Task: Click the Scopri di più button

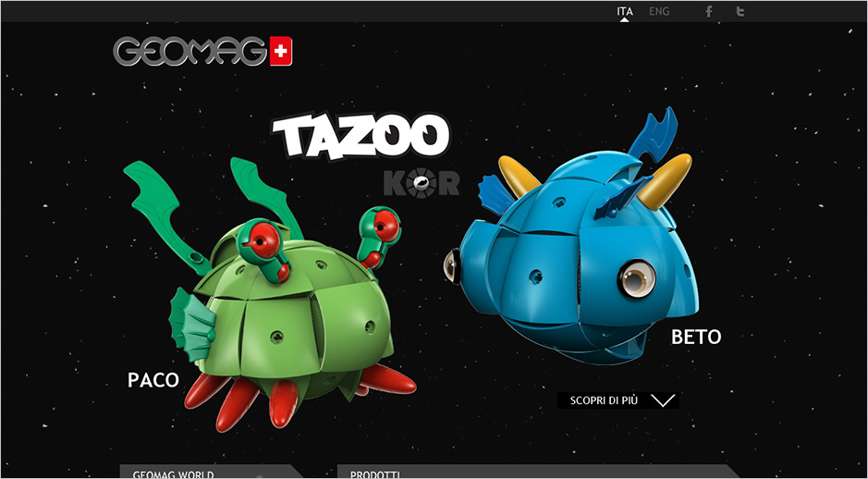Action: click(617, 400)
